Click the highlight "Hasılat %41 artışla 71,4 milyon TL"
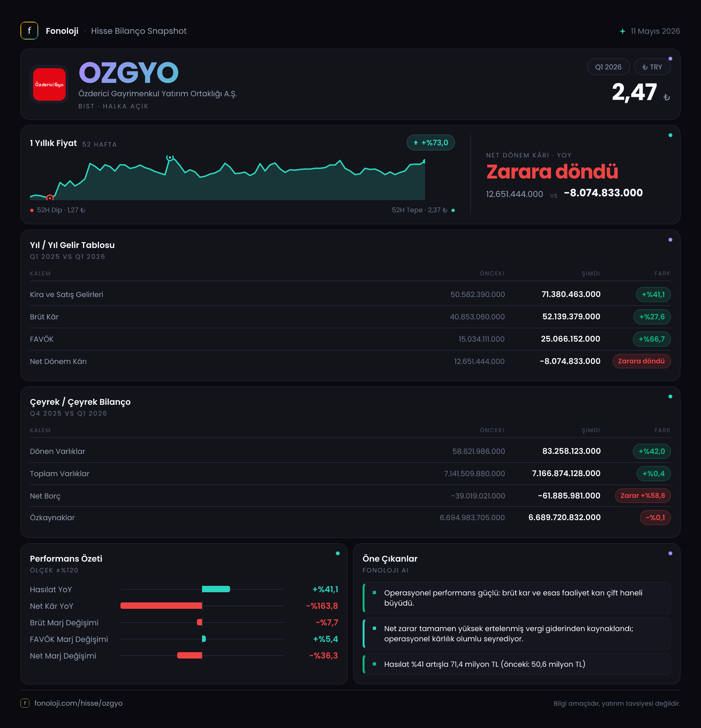The image size is (701, 728). [517, 664]
